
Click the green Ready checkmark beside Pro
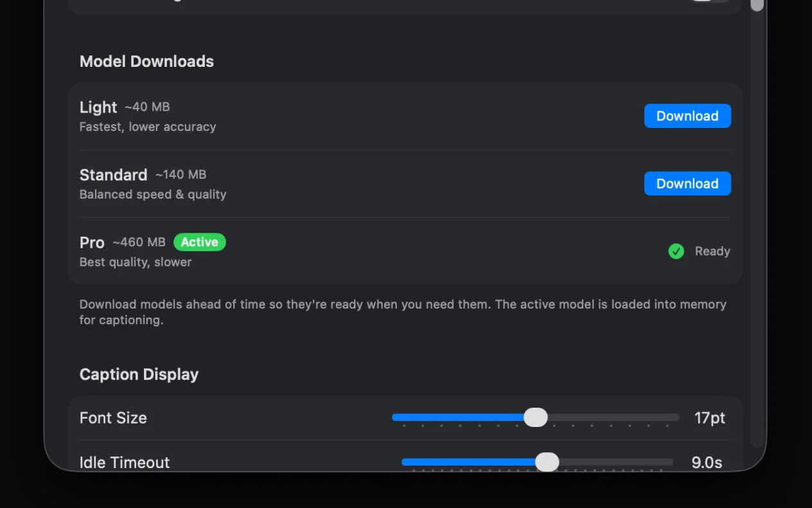(x=676, y=251)
